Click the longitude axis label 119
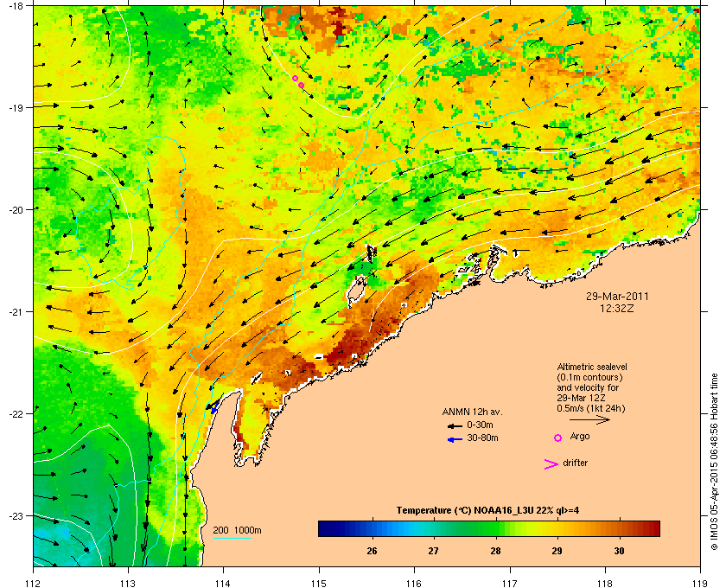The image size is (726, 588). pos(700,584)
